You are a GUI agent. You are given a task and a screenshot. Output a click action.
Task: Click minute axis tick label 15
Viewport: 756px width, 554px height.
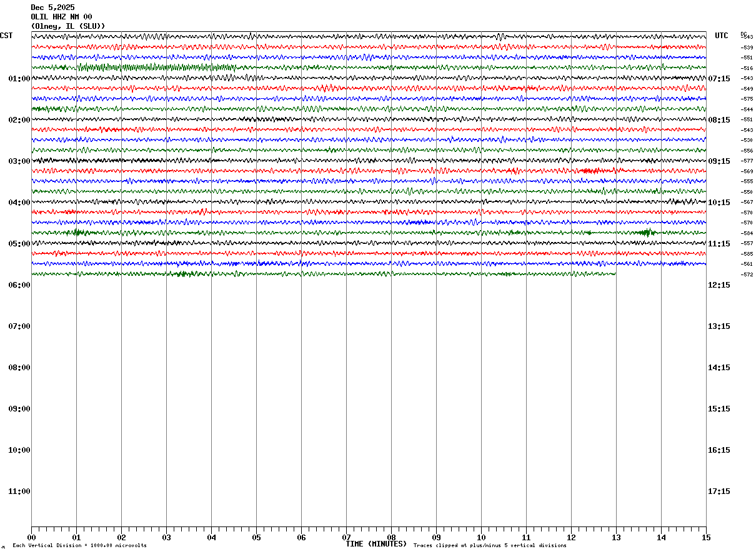(705, 538)
